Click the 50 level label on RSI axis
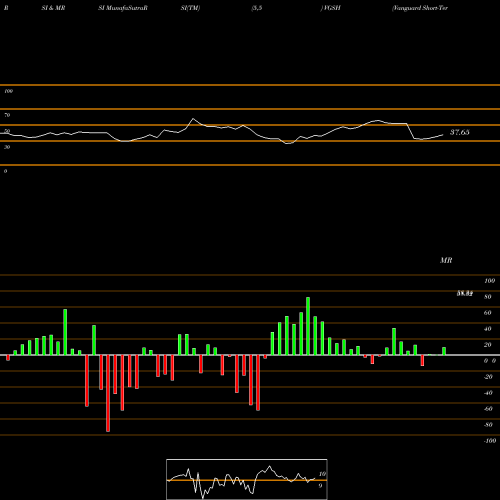 (x=7, y=131)
